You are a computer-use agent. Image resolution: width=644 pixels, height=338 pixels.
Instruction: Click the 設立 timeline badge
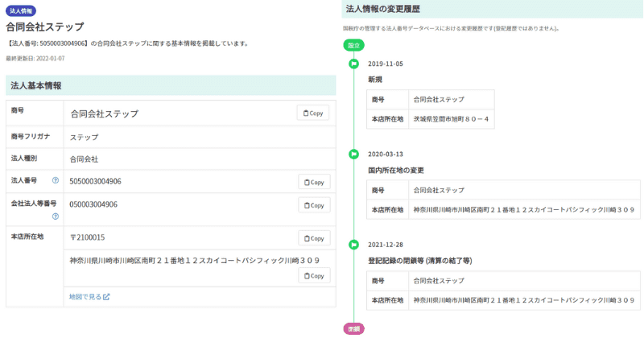[353, 45]
